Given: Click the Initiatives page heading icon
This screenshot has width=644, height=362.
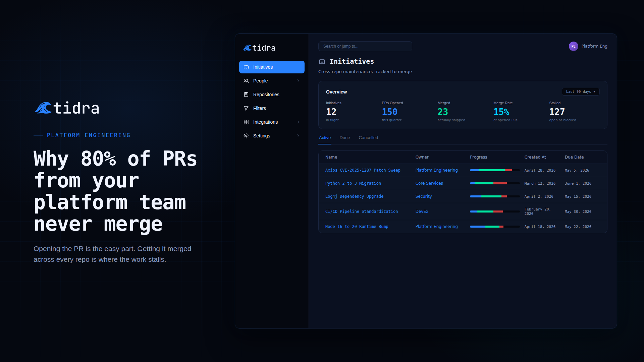Looking at the screenshot, I should pyautogui.click(x=322, y=61).
